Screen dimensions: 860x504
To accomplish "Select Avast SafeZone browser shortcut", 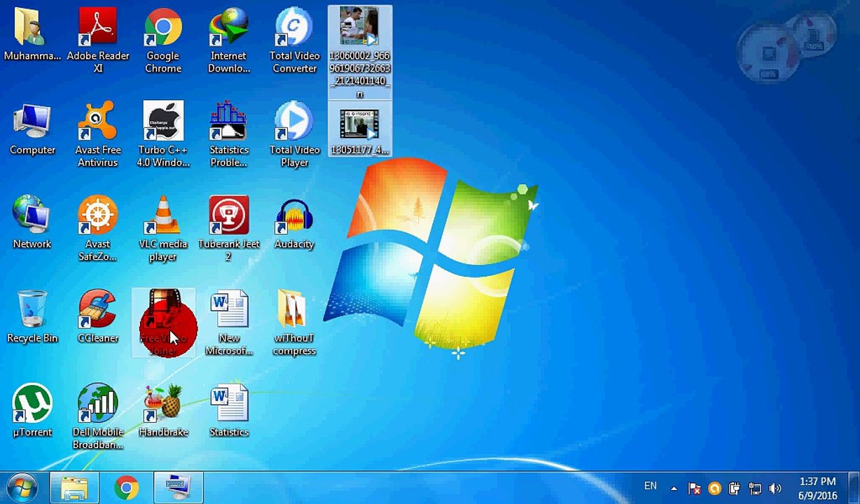I will tap(98, 229).
